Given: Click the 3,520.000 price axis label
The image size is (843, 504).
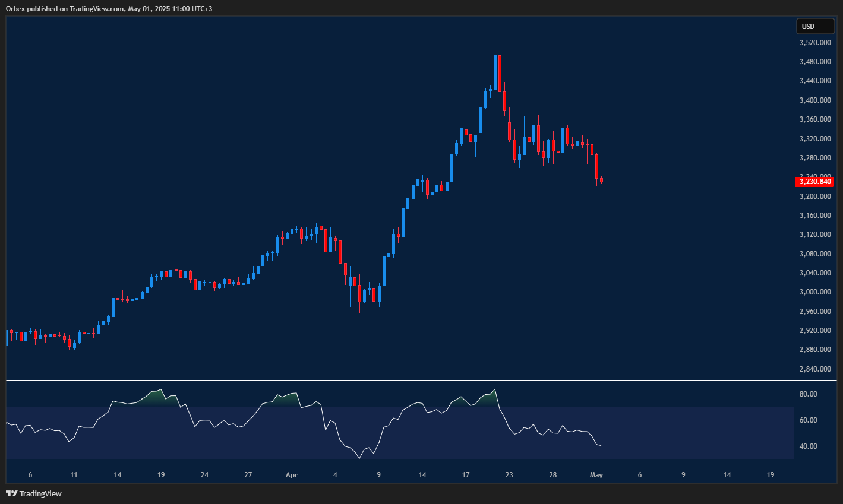Looking at the screenshot, I should click(x=814, y=43).
